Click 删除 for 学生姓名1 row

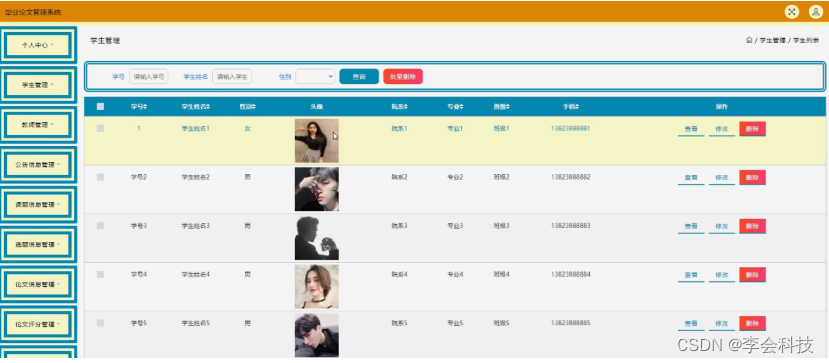click(x=752, y=129)
